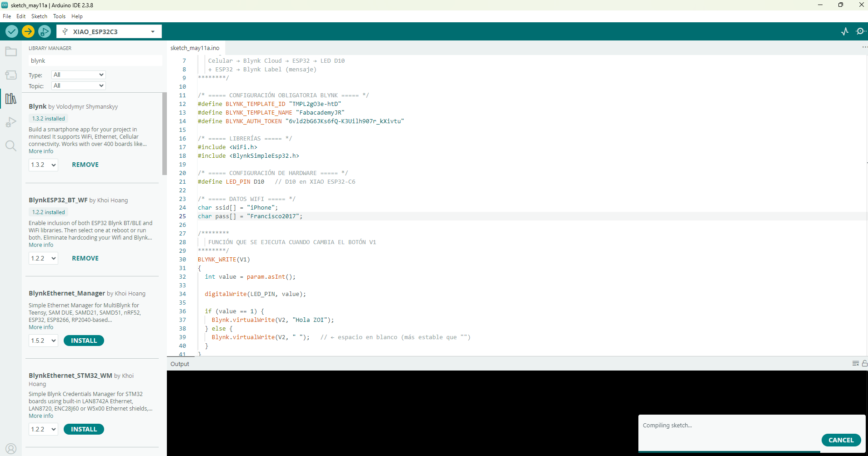Open the Search sidebar panel

point(11,146)
